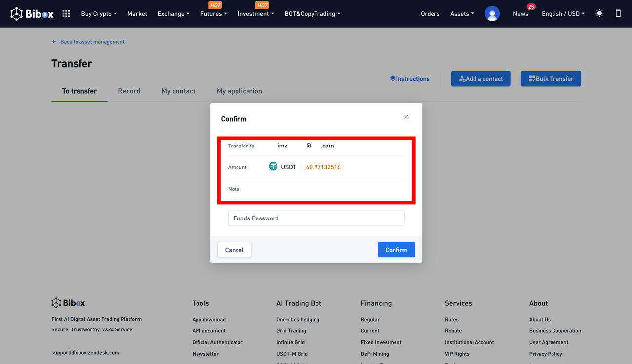Expand the Buy Crypto dropdown
The image size is (632, 364).
coord(99,14)
